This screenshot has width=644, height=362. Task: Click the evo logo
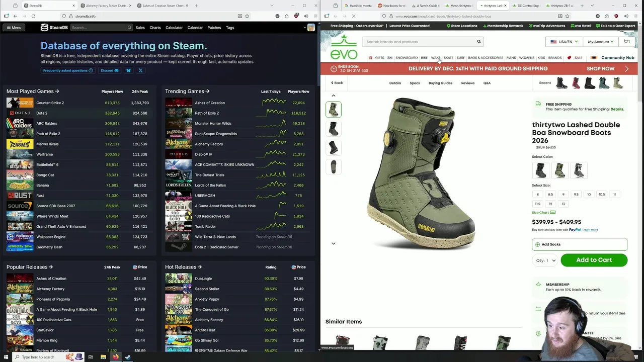pos(344,47)
